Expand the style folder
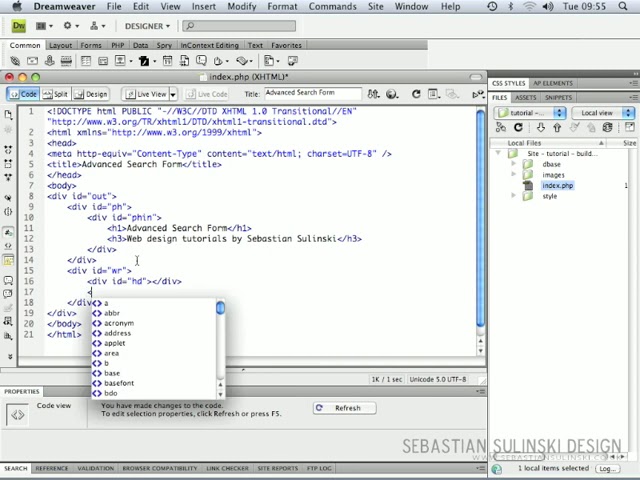The image size is (640, 480). [x=513, y=196]
